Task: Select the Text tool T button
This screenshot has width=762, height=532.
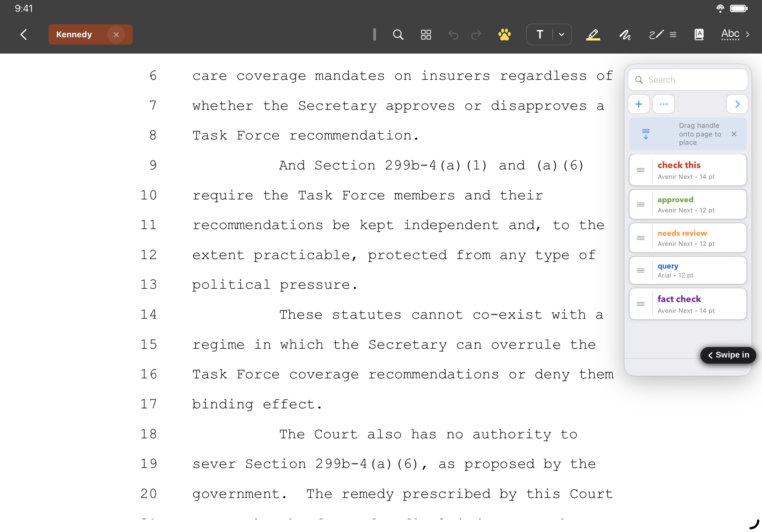Action: pos(540,34)
